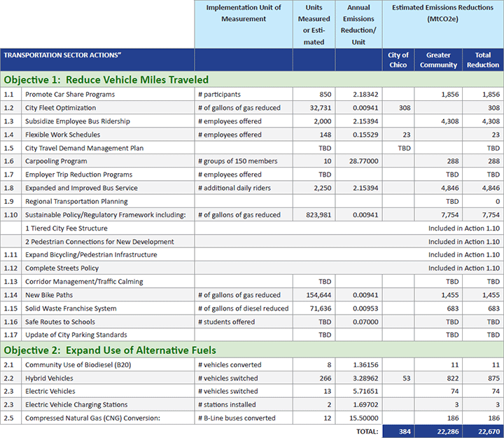Click the 'Safe Routes to Schools' row label

pos(62,322)
